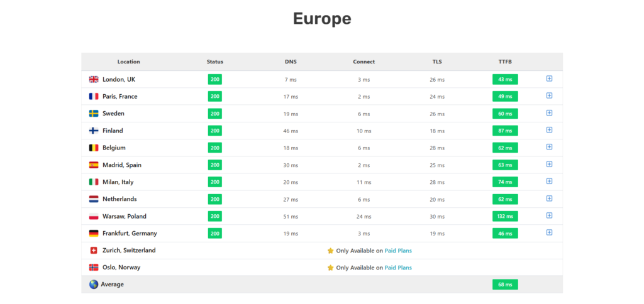644x304 pixels.
Task: Click the 68 ms average TTFB badge
Action: [x=505, y=285]
